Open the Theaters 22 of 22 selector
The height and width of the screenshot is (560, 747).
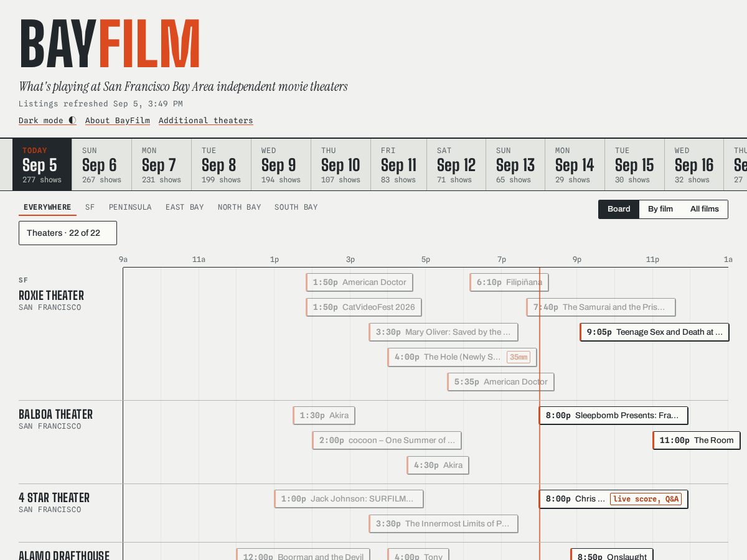[x=68, y=233]
